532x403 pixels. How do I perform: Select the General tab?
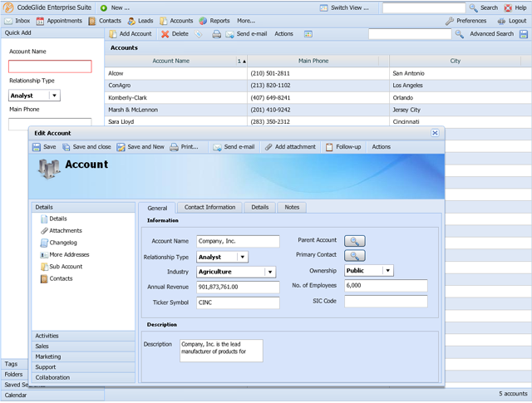pyautogui.click(x=157, y=208)
